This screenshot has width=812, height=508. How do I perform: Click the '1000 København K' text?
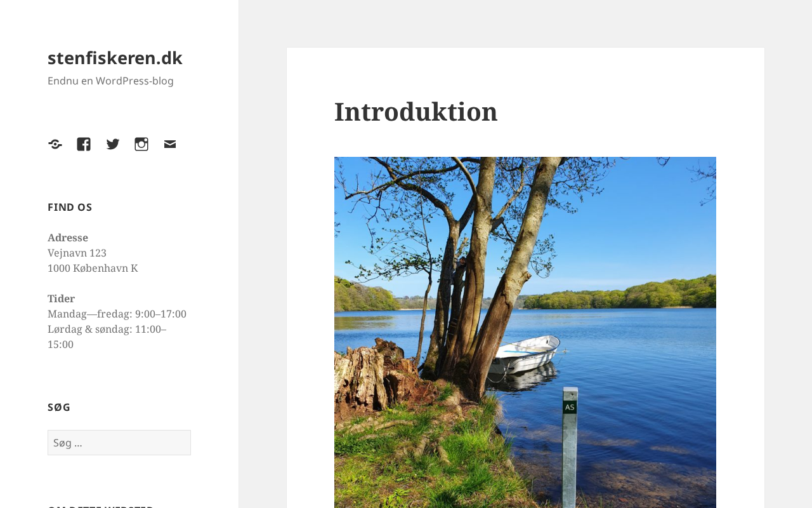coord(93,268)
